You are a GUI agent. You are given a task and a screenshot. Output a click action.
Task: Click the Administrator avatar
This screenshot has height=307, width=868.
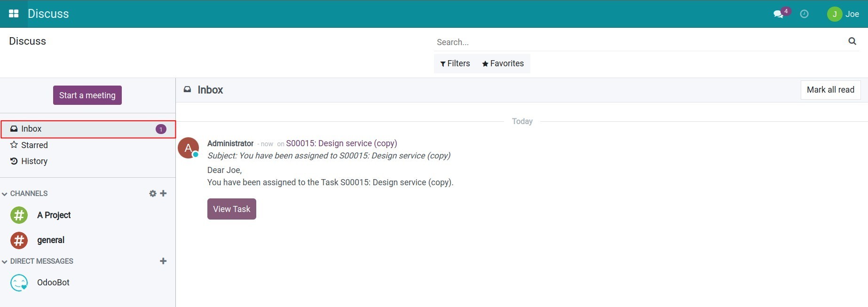click(188, 148)
